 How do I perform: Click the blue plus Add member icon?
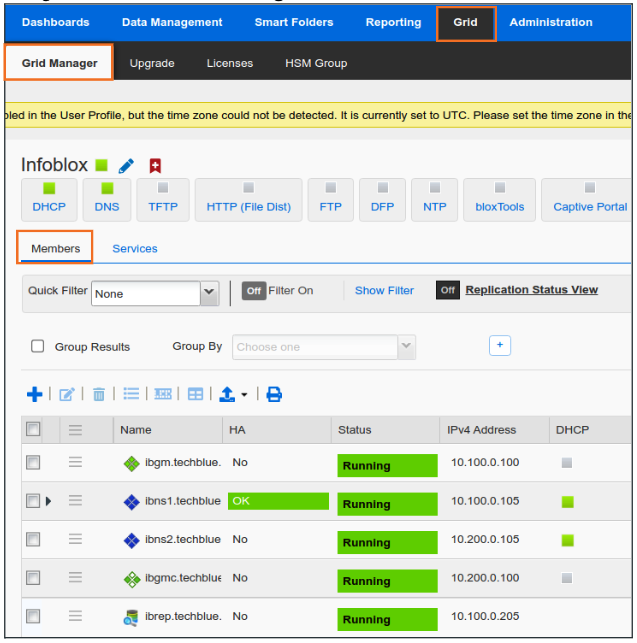click(x=34, y=394)
